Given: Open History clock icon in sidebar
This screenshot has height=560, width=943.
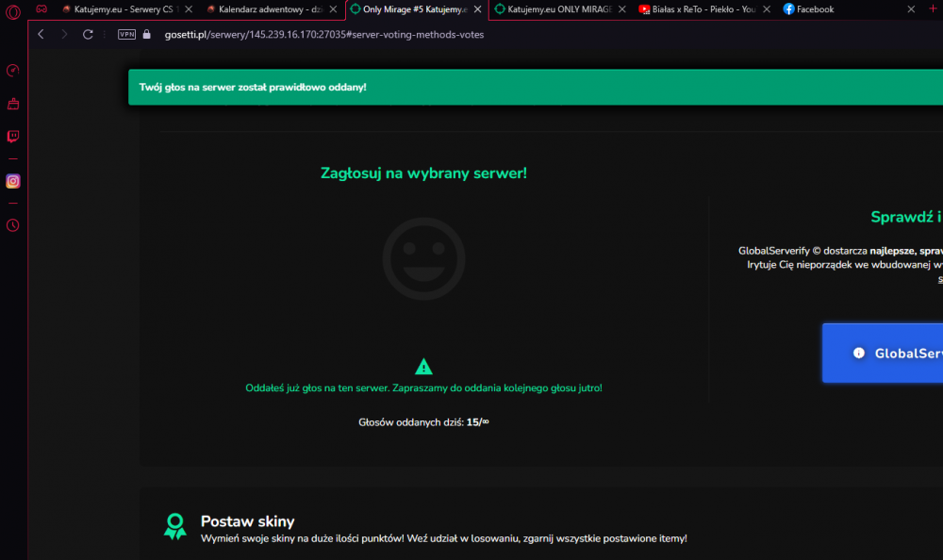Looking at the screenshot, I should [x=12, y=225].
